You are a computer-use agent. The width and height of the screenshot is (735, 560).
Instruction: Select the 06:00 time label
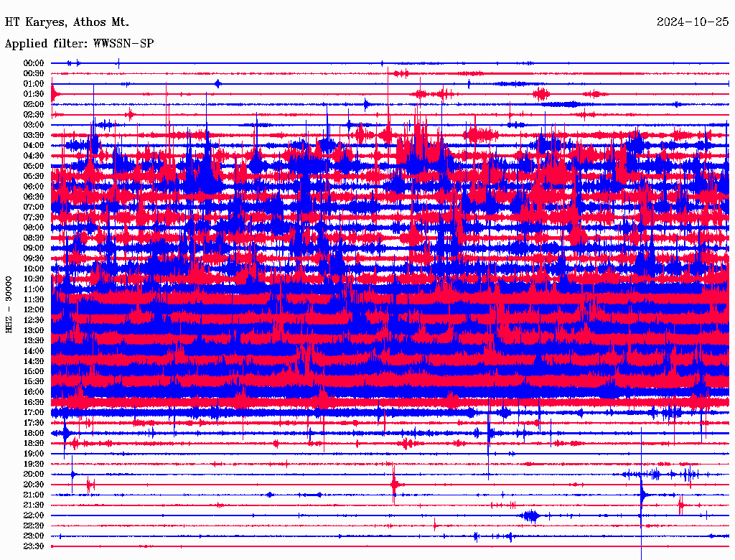click(34, 187)
